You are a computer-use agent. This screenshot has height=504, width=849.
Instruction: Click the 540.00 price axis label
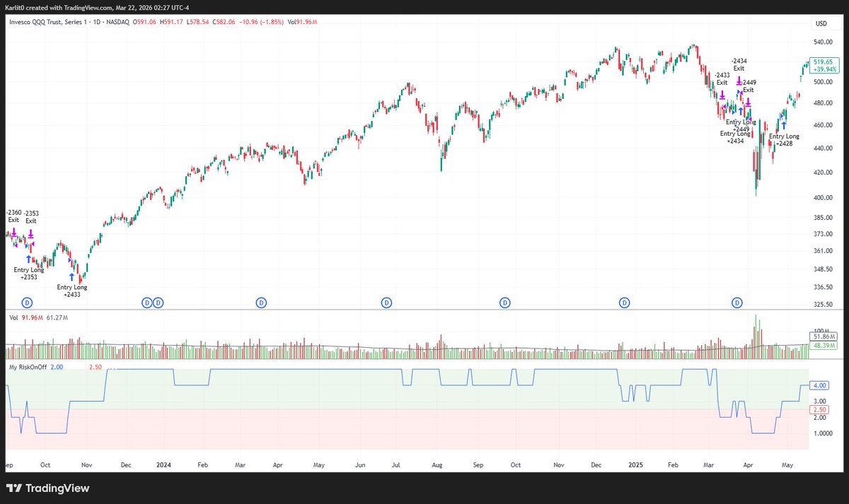click(x=822, y=43)
